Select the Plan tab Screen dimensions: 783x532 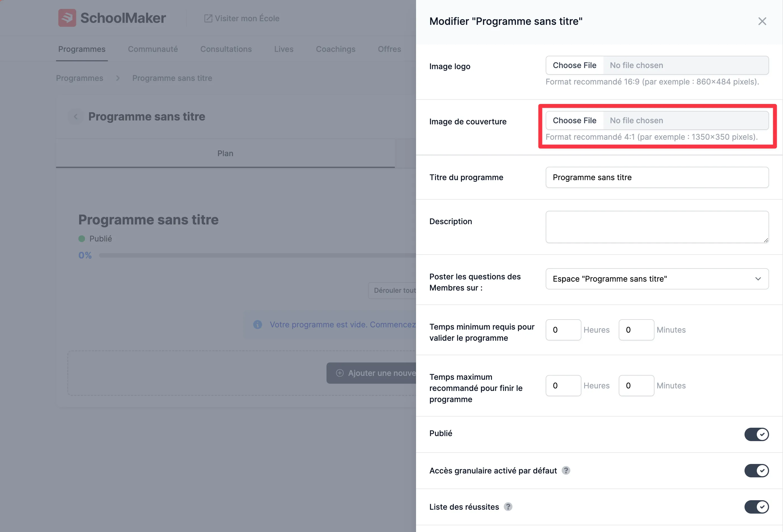click(225, 153)
